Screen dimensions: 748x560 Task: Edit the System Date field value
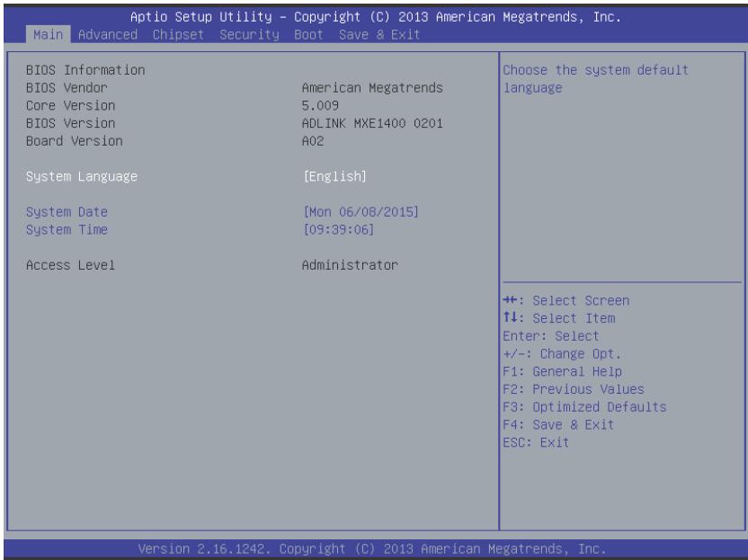361,212
